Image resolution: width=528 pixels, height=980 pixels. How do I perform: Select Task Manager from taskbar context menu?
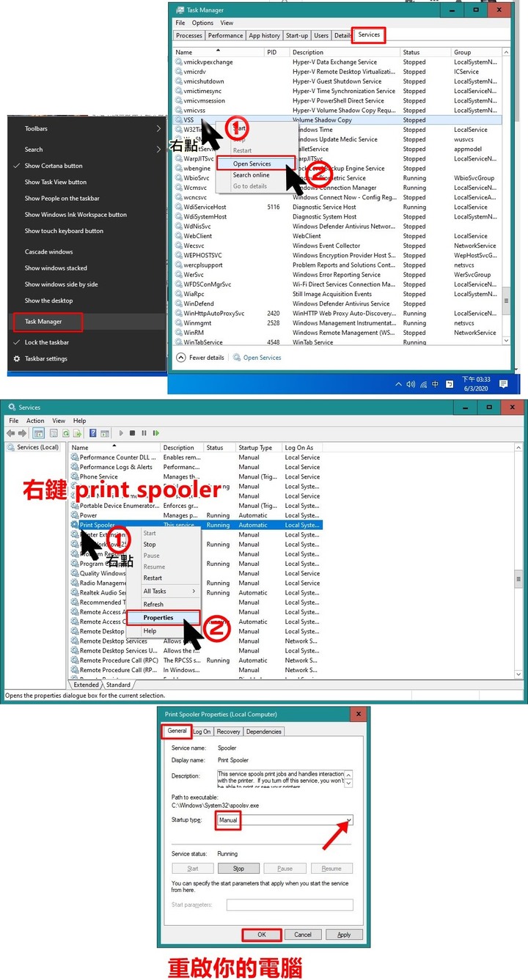48,322
